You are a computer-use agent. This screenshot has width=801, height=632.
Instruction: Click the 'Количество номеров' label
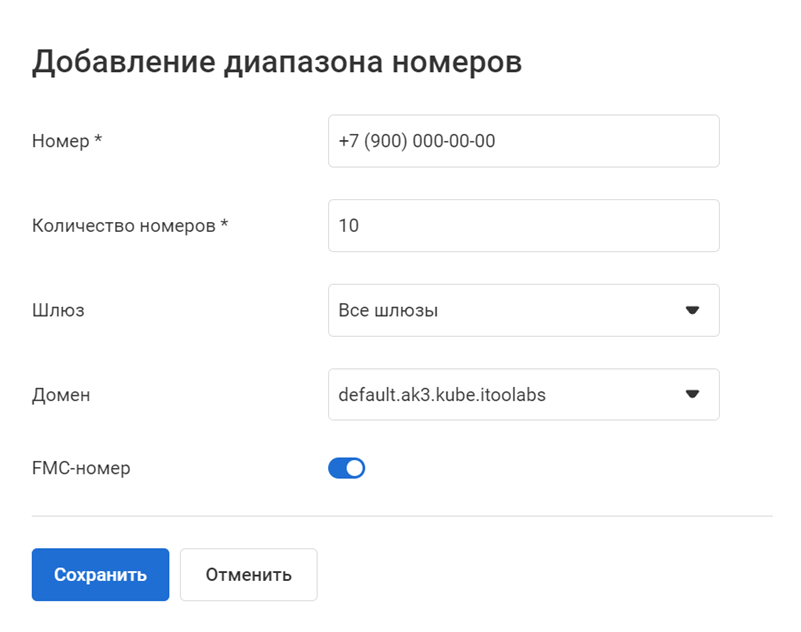pos(124,226)
